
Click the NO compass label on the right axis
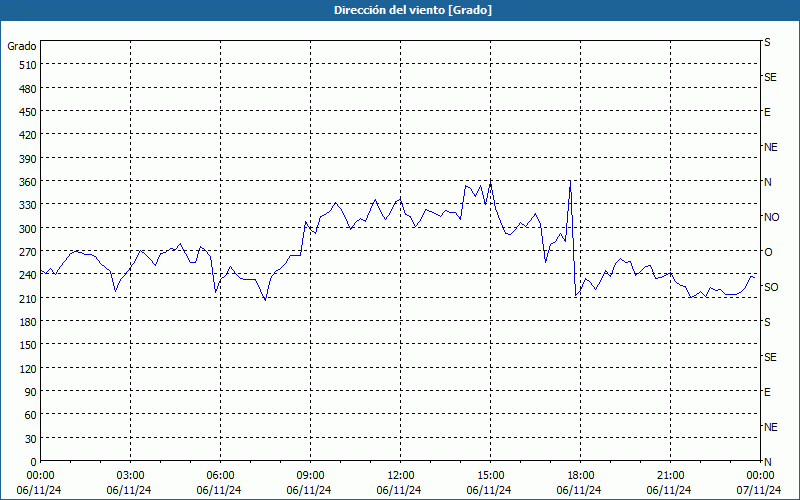click(x=771, y=217)
